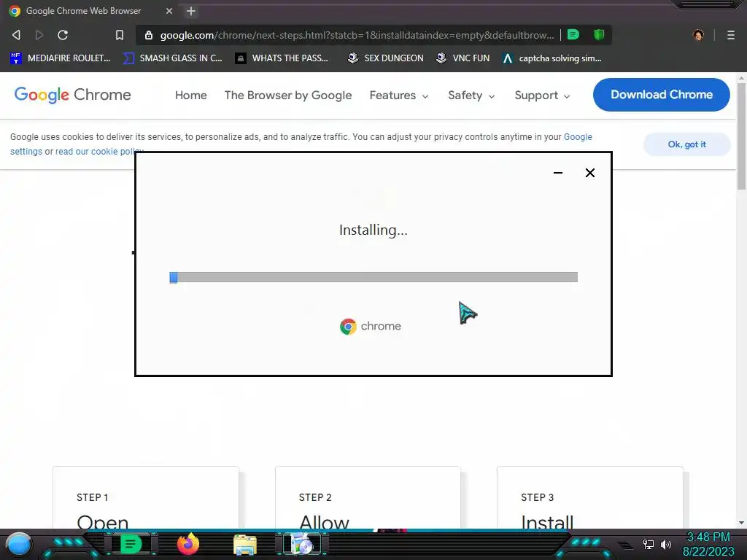
Task: Expand the Features dropdown
Action: click(x=399, y=96)
